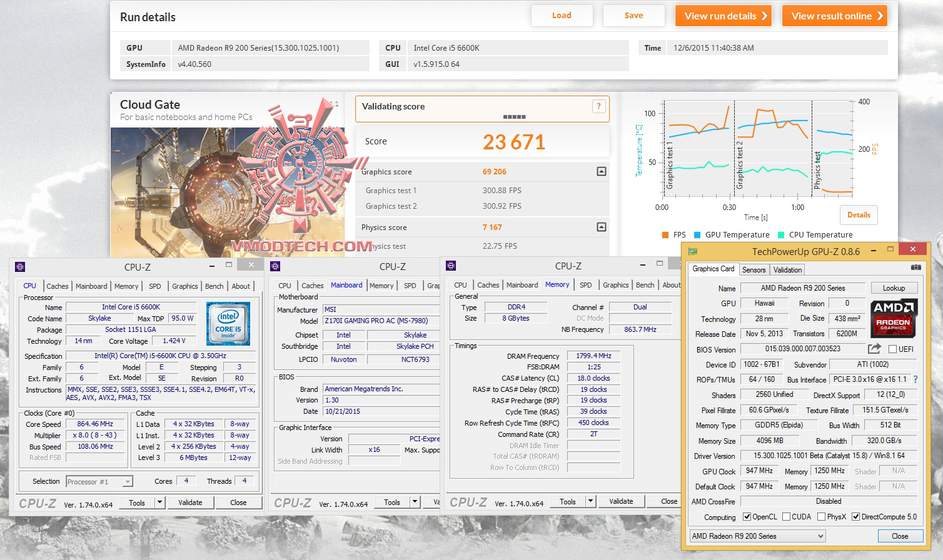The image size is (943, 560).
Task: Click the Core Speed value 864.46 MHz
Action: [95, 424]
